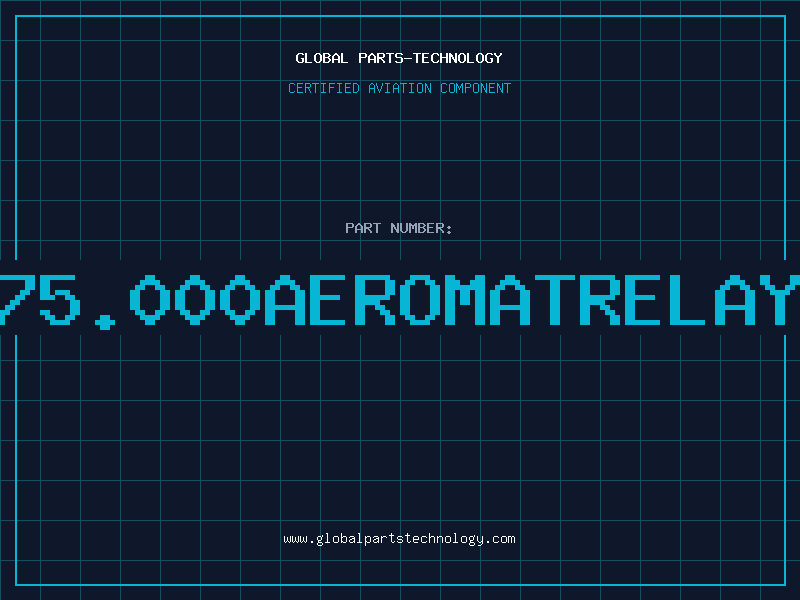
Task: Select the CERTIFIED AVIATION COMPONENT subtitle
Action: [399, 88]
